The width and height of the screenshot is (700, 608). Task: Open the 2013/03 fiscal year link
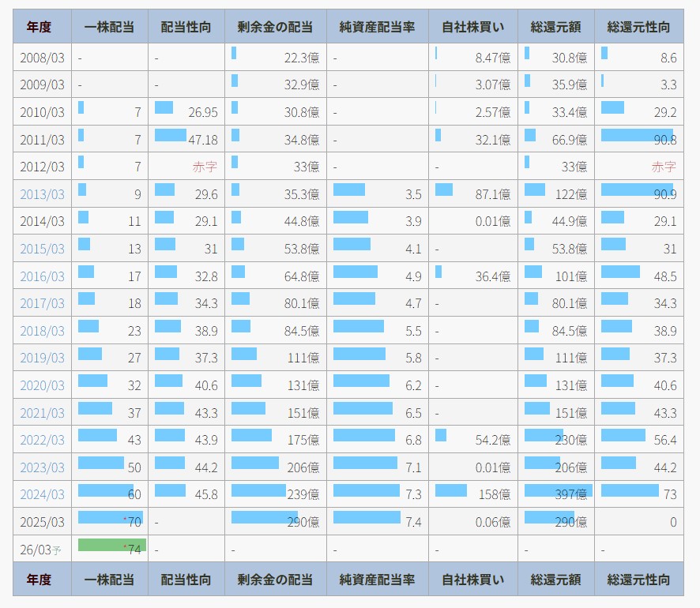coord(43,194)
